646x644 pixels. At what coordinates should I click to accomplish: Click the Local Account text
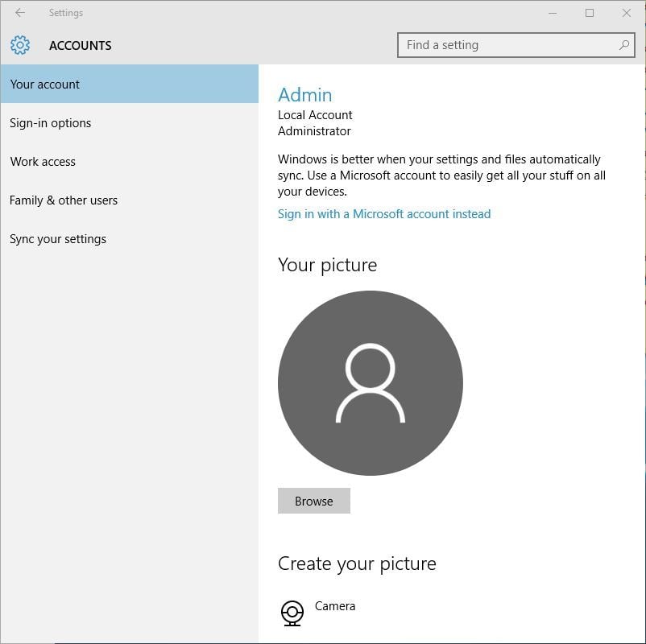coord(315,115)
